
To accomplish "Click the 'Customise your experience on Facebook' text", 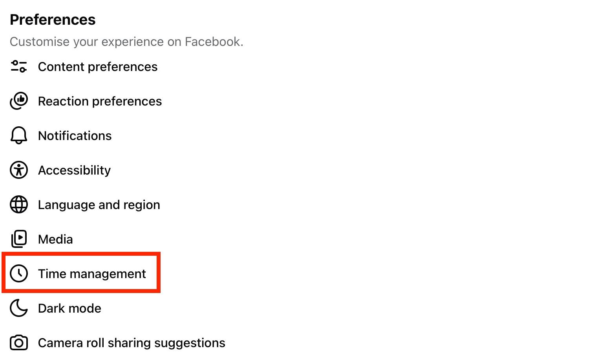I will [x=126, y=42].
